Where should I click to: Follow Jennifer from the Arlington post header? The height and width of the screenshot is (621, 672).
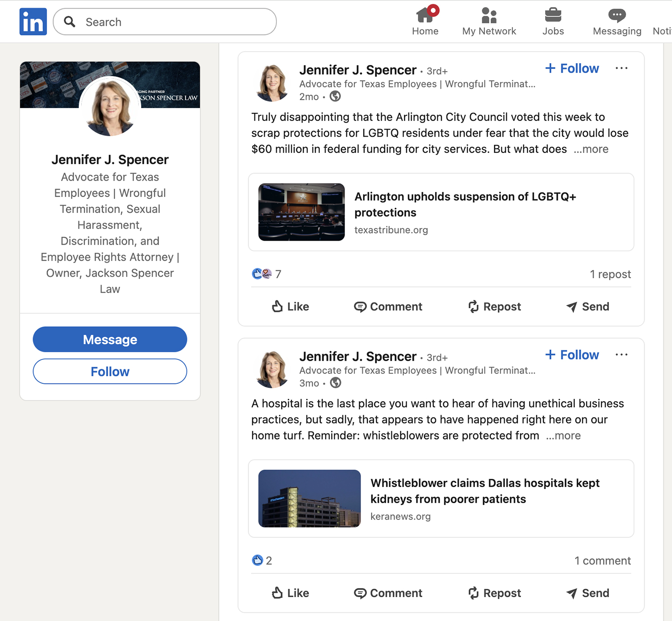coord(572,69)
